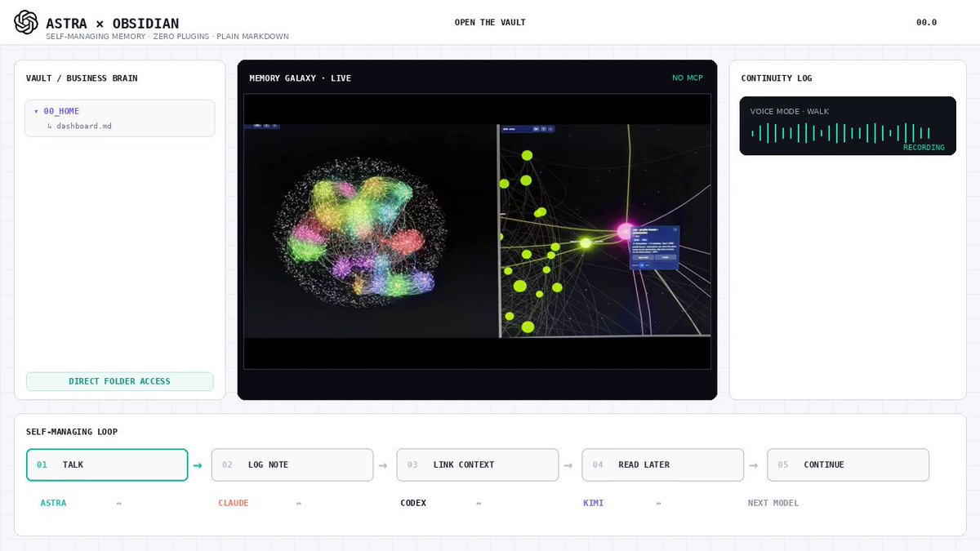Select the OPEN THE VAULT header label

[490, 22]
